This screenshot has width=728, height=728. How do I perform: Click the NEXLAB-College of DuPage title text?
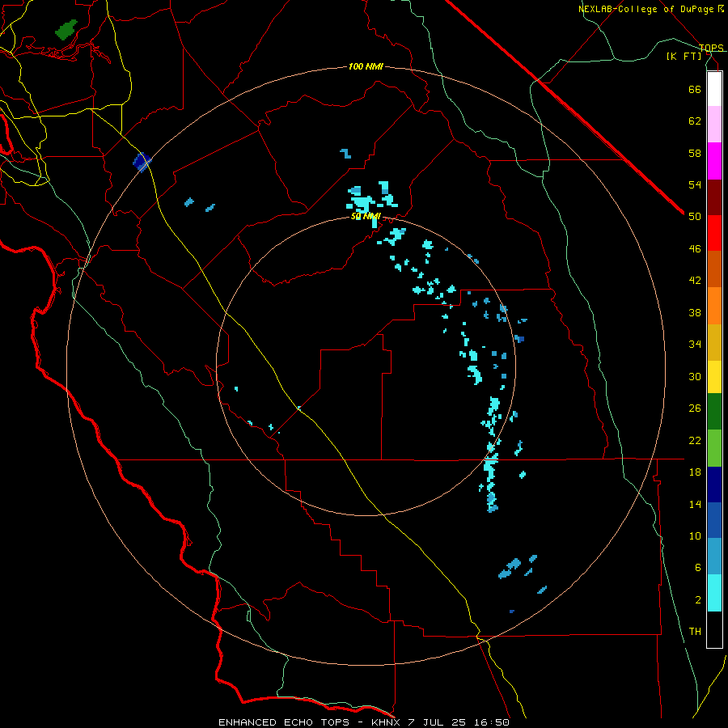pos(646,9)
